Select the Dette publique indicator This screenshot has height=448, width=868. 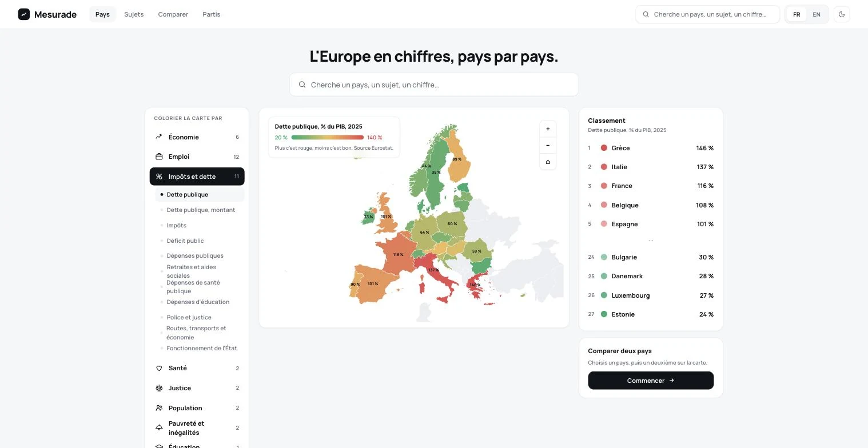point(200,195)
